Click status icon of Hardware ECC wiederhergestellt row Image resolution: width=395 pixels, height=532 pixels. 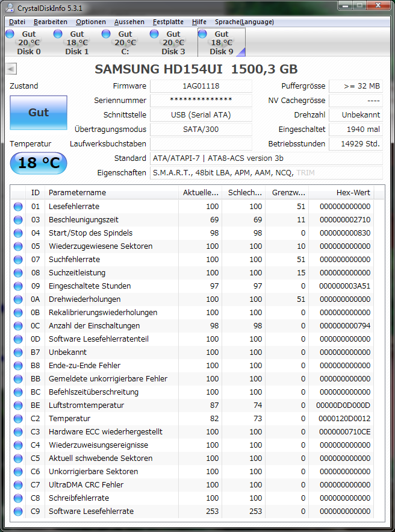[x=18, y=431]
